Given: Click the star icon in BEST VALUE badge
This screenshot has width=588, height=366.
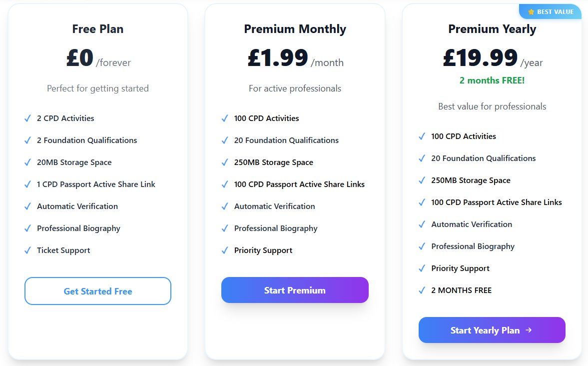Looking at the screenshot, I should pyautogui.click(x=531, y=11).
